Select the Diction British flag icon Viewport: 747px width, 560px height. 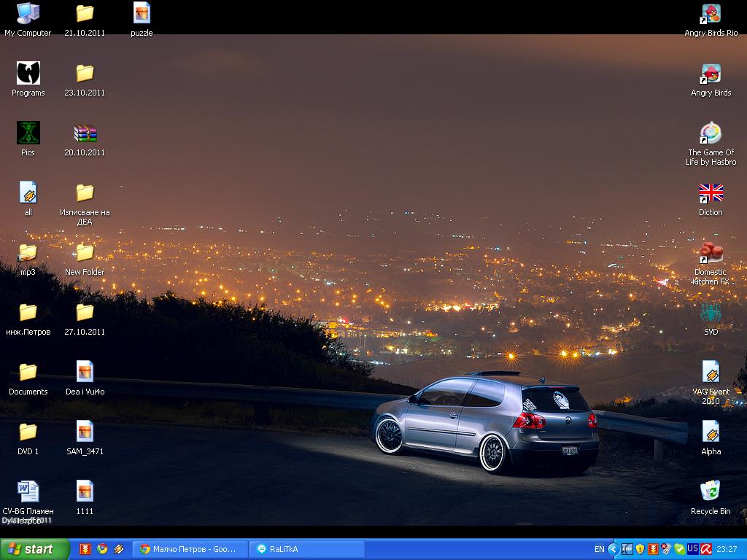[x=711, y=193]
